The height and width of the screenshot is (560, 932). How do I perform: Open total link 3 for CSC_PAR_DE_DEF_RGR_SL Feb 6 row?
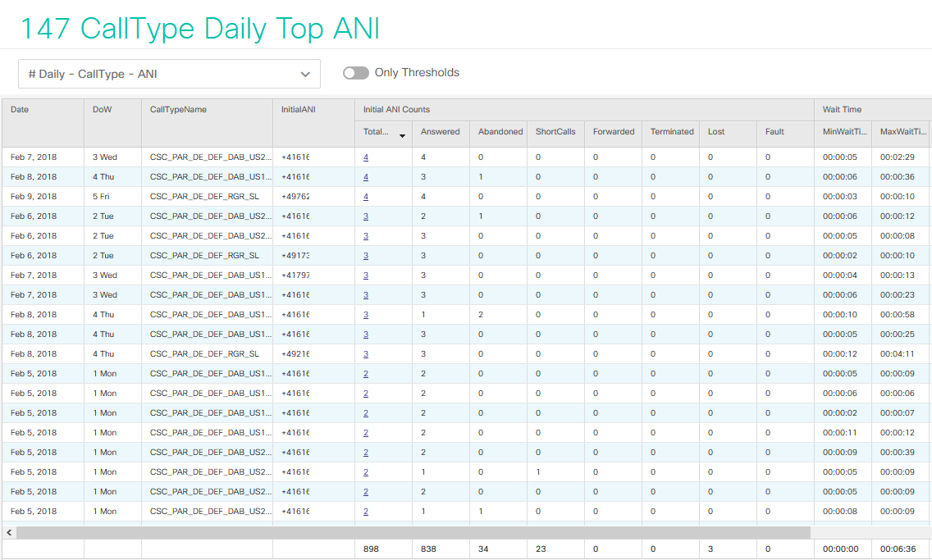coord(366,255)
